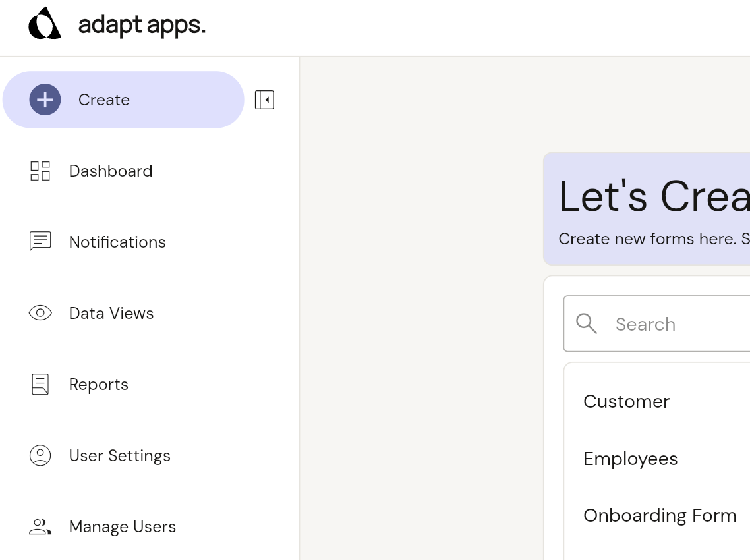
Task: Click the magnifying glass search icon
Action: point(586,323)
